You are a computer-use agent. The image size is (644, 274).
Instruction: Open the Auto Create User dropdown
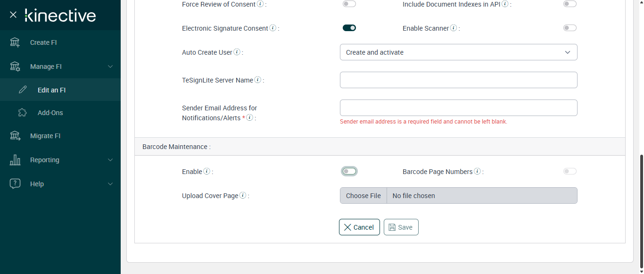pyautogui.click(x=458, y=52)
